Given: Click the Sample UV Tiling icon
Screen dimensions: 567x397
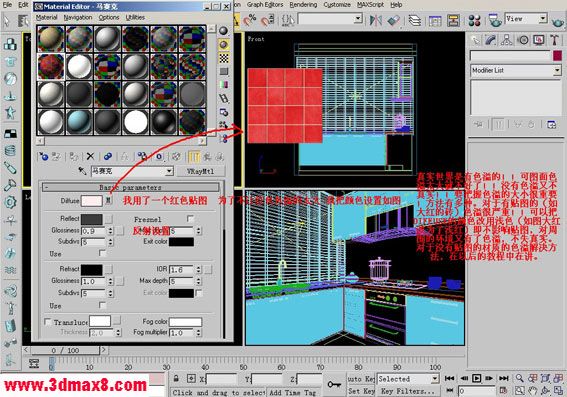Looking at the screenshot, I should pyautogui.click(x=224, y=72).
